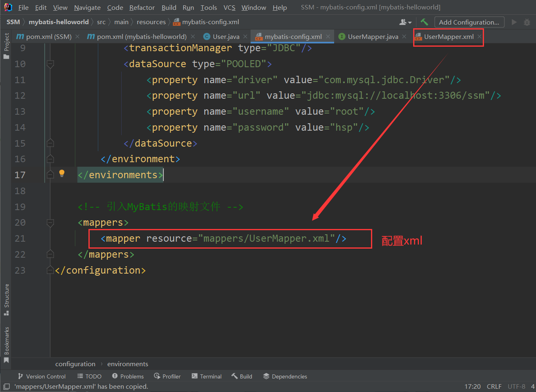536x392 pixels.
Task: Open the Code menu
Action: pyautogui.click(x=115, y=7)
